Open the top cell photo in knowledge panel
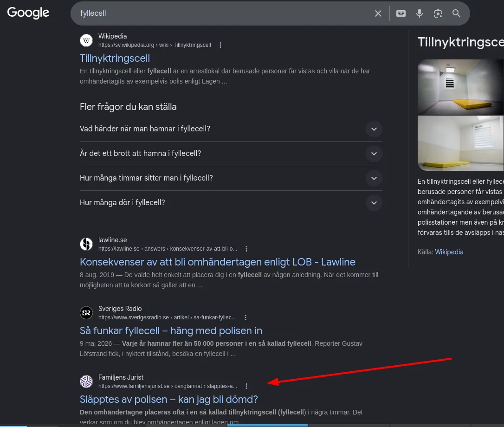 pyautogui.click(x=460, y=87)
